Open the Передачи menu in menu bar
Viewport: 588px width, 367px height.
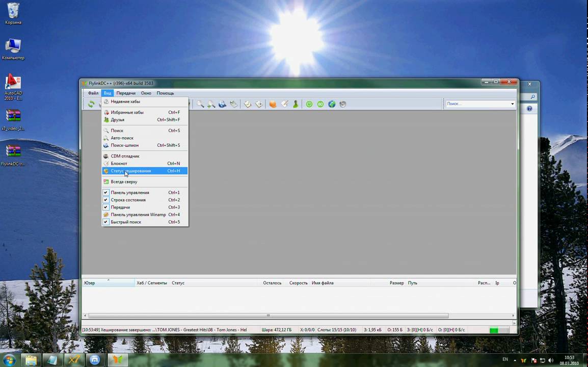[126, 93]
